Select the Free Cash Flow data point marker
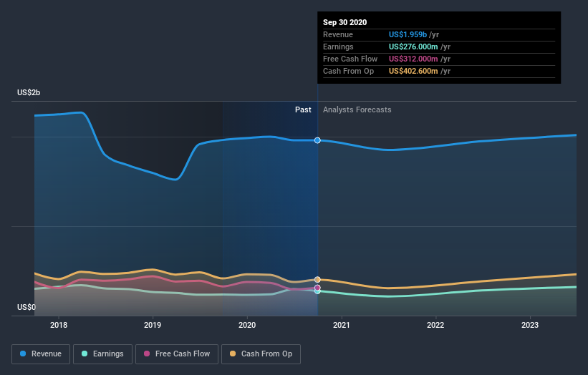588x375 pixels. 317,288
